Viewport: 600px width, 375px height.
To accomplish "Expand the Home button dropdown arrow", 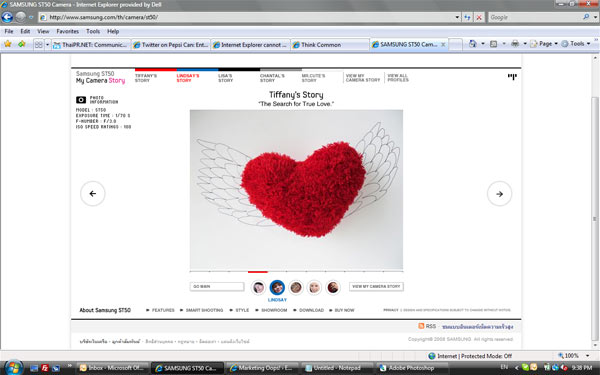I will click(x=483, y=44).
